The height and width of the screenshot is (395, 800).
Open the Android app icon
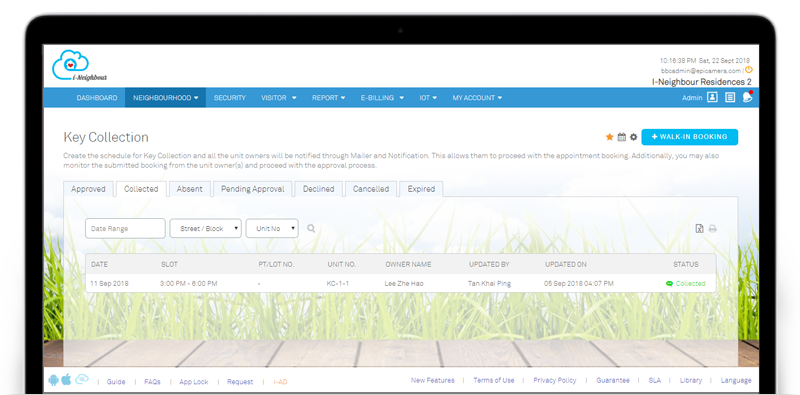pos(54,380)
